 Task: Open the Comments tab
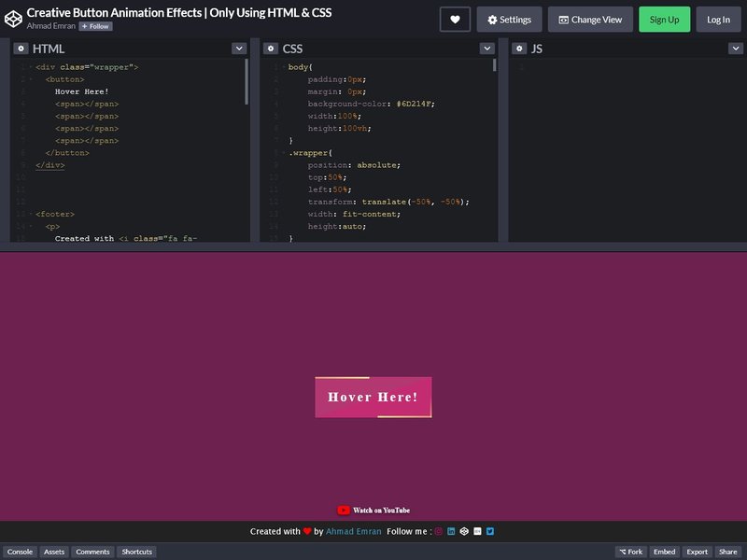92,552
